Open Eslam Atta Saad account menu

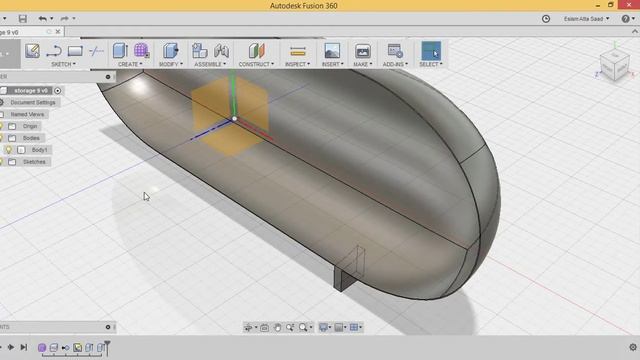(x=586, y=19)
